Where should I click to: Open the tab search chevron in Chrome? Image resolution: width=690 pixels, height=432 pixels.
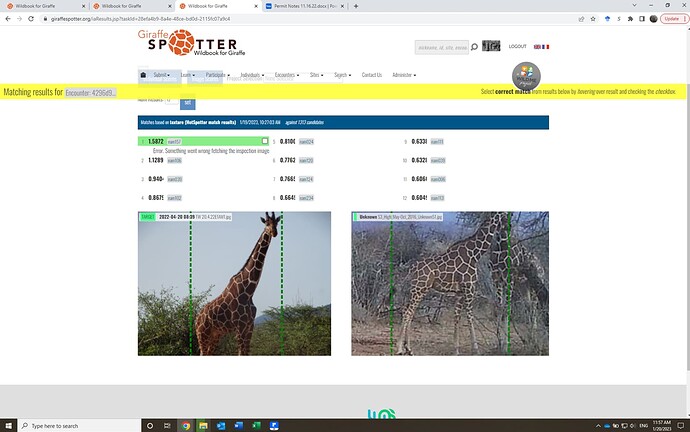click(x=634, y=6)
